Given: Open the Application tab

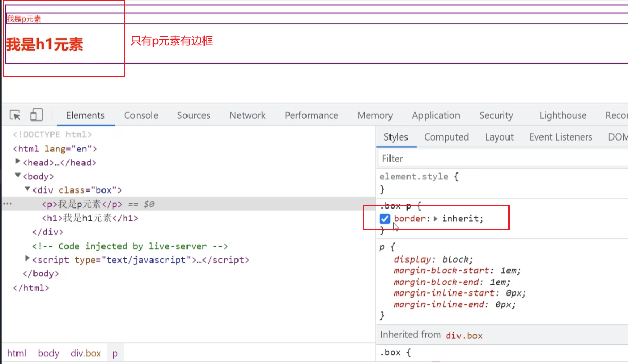Looking at the screenshot, I should click(x=436, y=115).
